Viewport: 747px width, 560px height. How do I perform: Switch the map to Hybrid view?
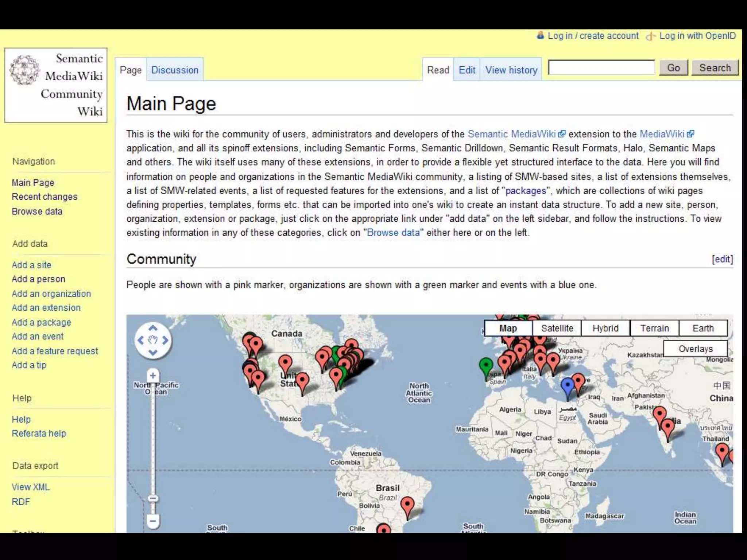[605, 328]
